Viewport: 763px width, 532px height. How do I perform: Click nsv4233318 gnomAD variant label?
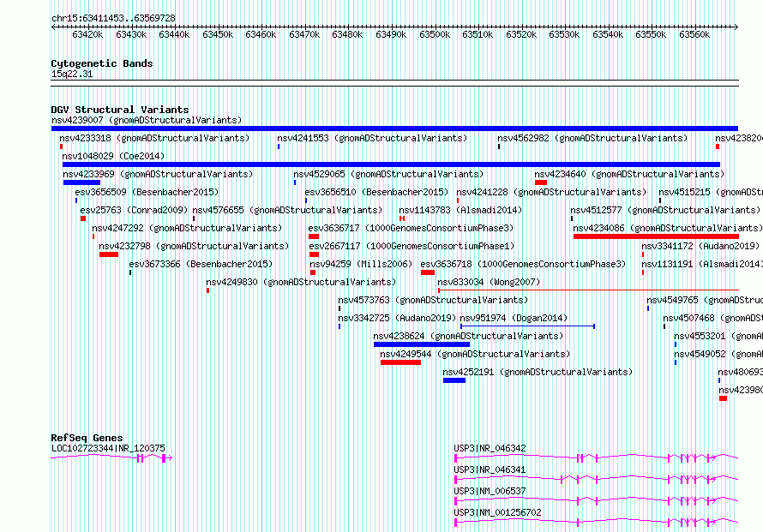(x=154, y=138)
